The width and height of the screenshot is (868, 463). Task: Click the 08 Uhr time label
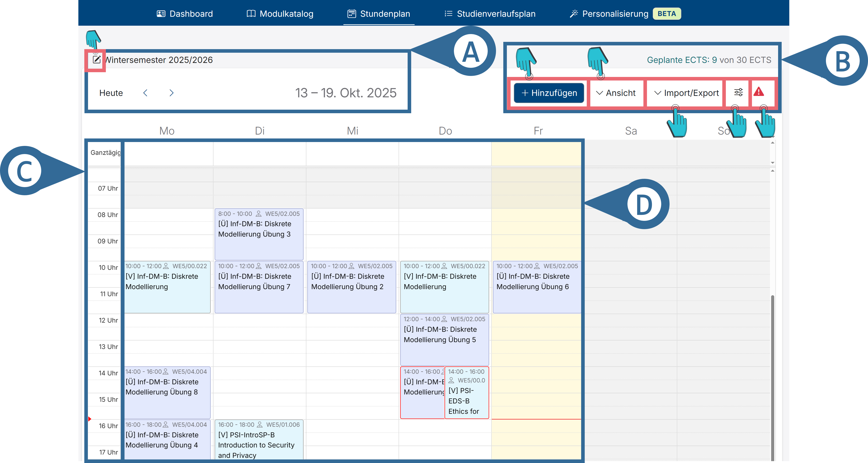pos(108,215)
